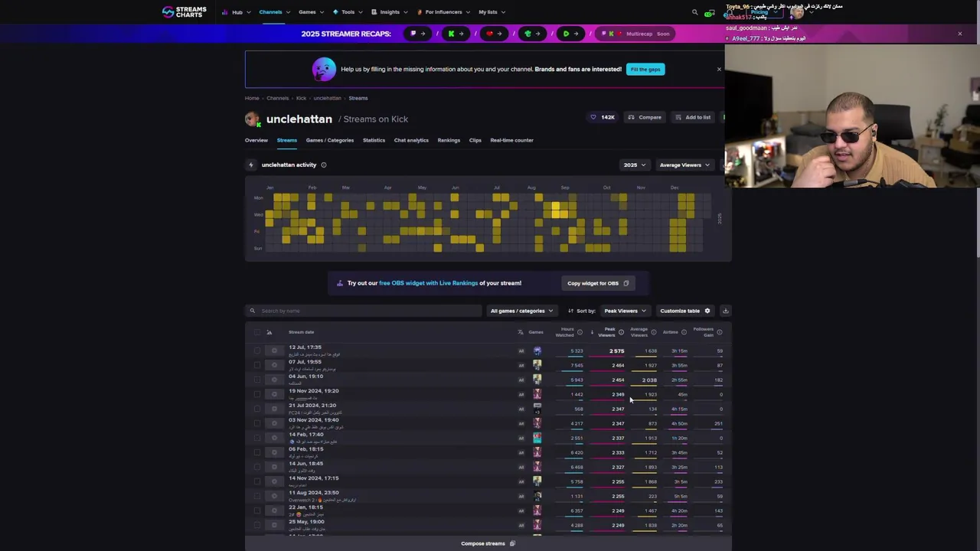Click the info icon next to Followers Gain

(719, 332)
